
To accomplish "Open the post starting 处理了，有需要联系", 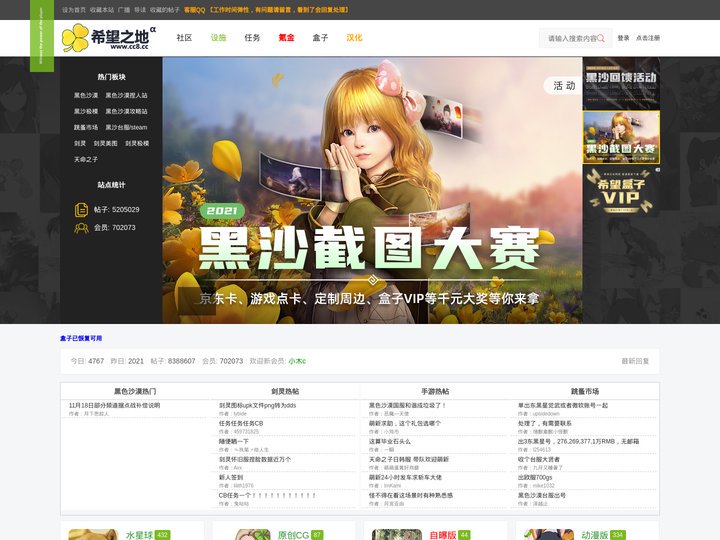I will [x=545, y=423].
